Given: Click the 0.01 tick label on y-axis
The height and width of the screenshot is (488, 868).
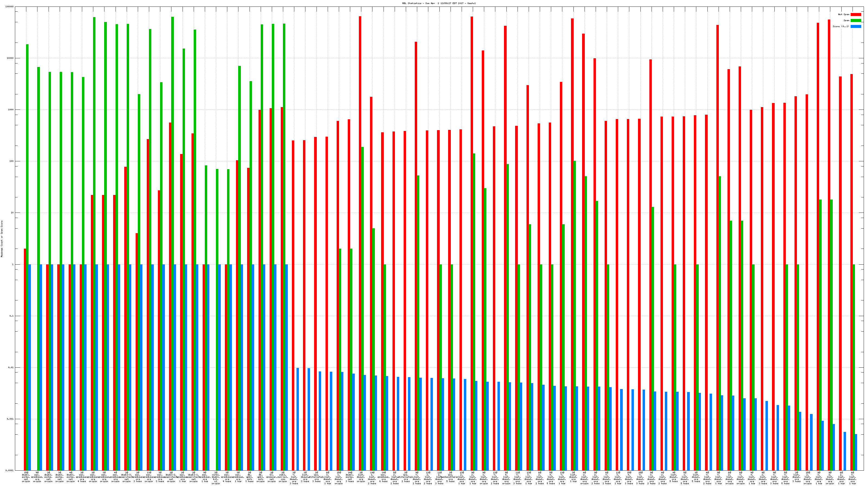Looking at the screenshot, I should coord(11,367).
